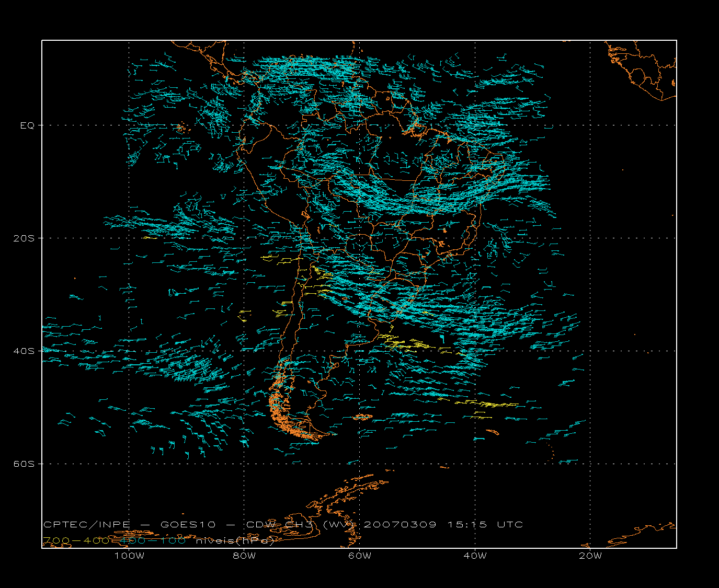
Task: Click the 100W longitude label
Action: point(129,556)
